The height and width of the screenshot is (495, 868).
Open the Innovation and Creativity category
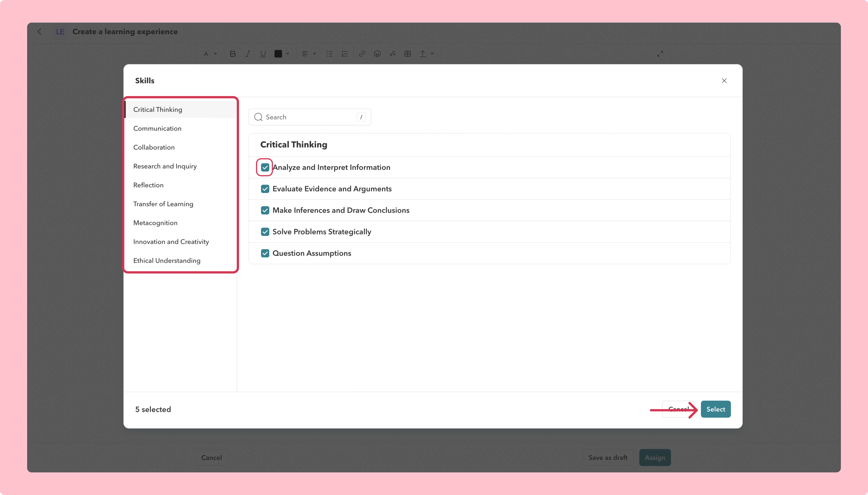pos(181,242)
